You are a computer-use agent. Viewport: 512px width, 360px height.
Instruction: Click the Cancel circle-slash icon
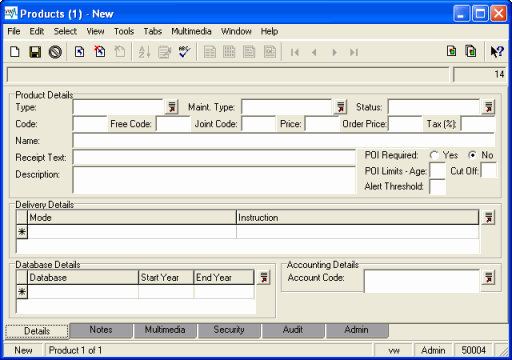pos(55,52)
